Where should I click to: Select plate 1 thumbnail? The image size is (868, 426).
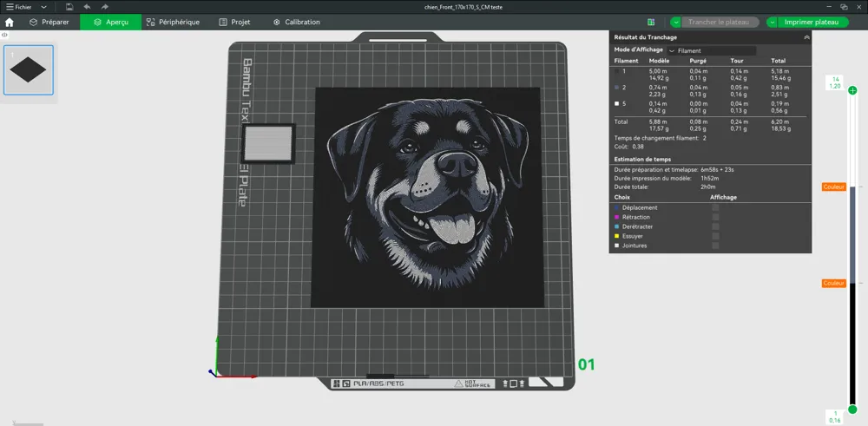pyautogui.click(x=29, y=69)
